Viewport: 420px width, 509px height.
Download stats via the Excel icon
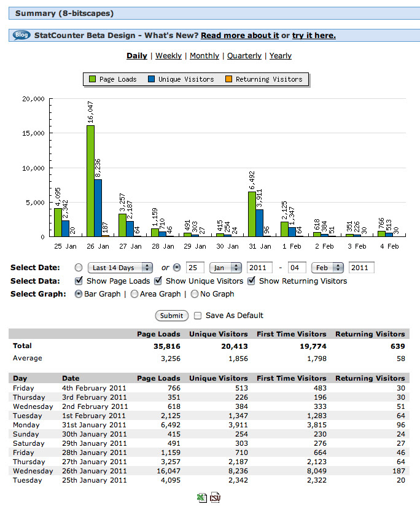click(201, 497)
